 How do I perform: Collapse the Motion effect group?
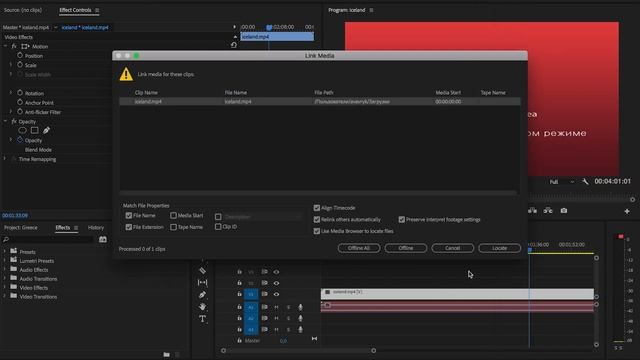pos(5,47)
